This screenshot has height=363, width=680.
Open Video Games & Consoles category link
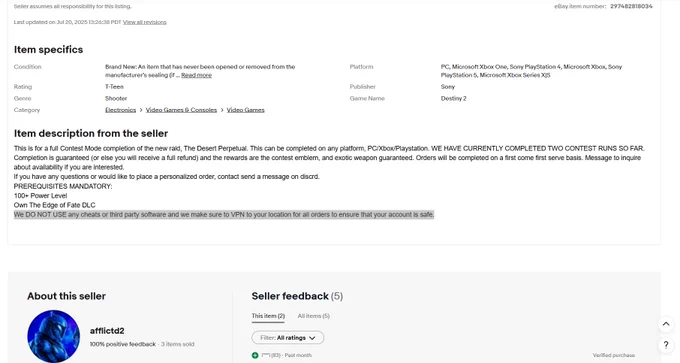coord(181,110)
